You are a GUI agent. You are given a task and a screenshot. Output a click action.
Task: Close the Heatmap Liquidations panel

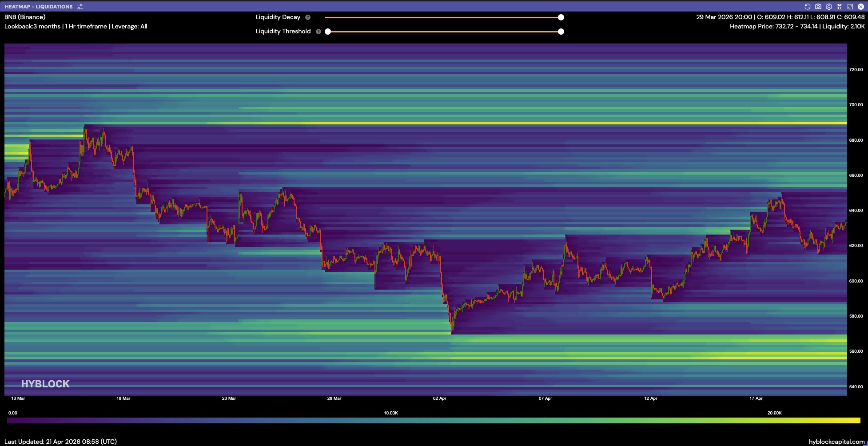pos(860,7)
